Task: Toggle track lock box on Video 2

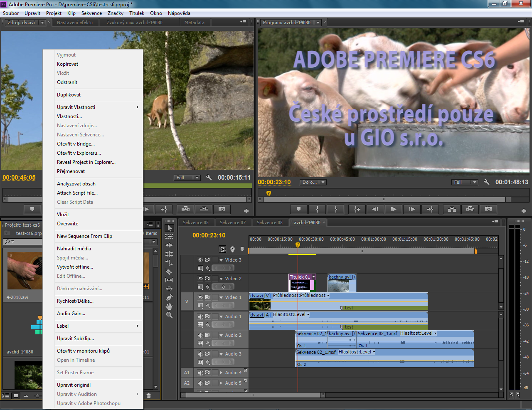Action: pyautogui.click(x=215, y=279)
